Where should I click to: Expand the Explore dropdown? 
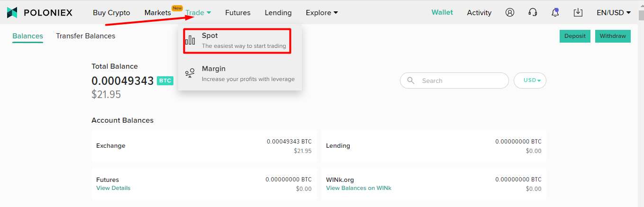point(322,13)
